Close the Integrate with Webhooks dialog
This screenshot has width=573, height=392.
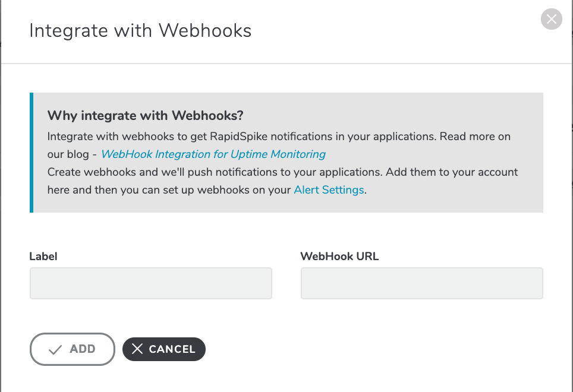(x=552, y=19)
